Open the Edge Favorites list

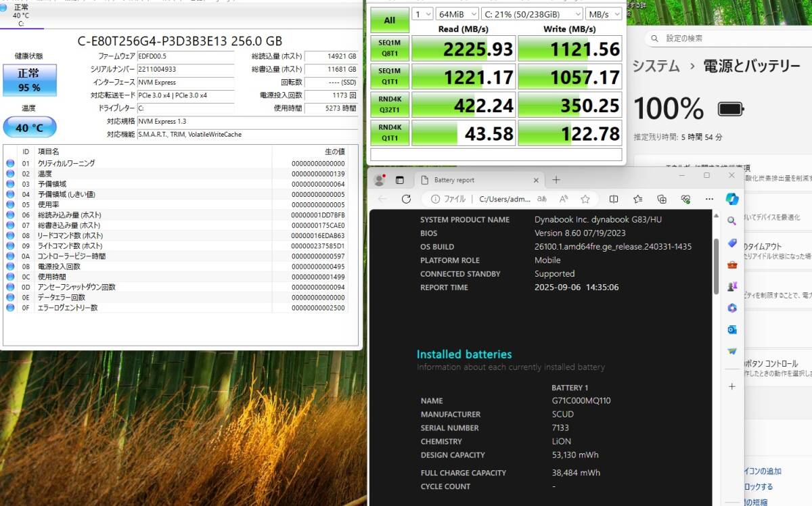pyautogui.click(x=637, y=199)
